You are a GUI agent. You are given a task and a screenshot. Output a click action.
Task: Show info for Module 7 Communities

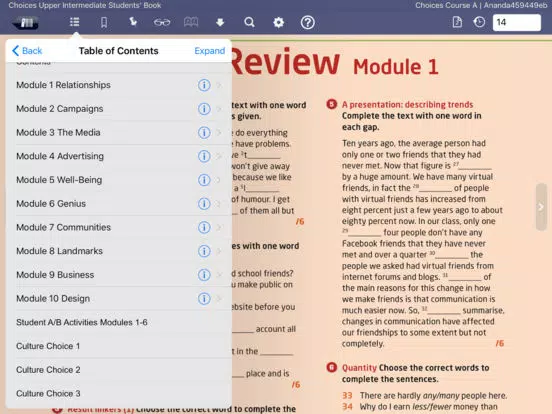coord(204,227)
